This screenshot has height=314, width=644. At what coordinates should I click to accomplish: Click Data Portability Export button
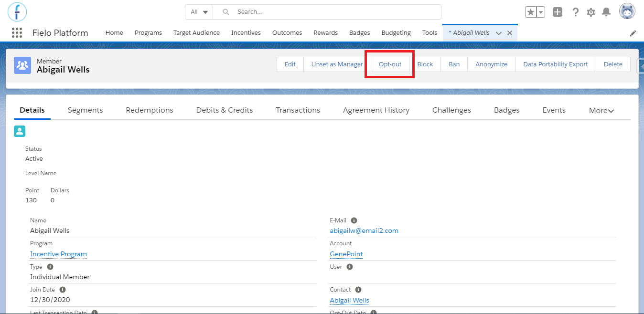coord(556,64)
